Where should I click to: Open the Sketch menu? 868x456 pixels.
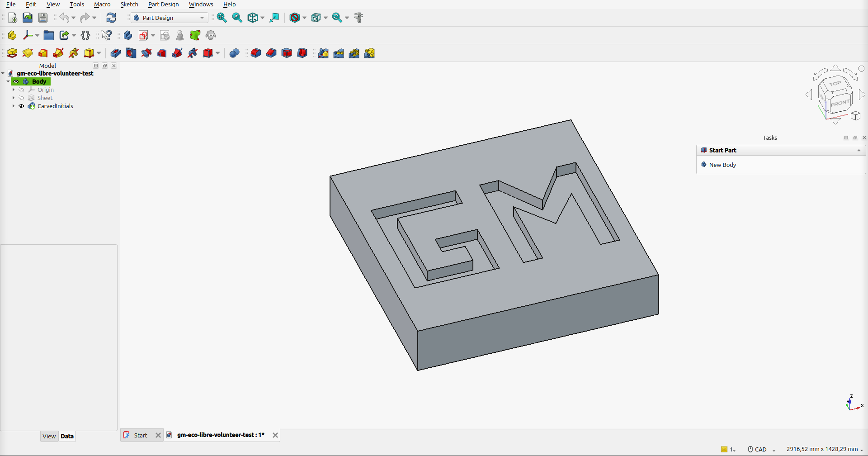[129, 4]
